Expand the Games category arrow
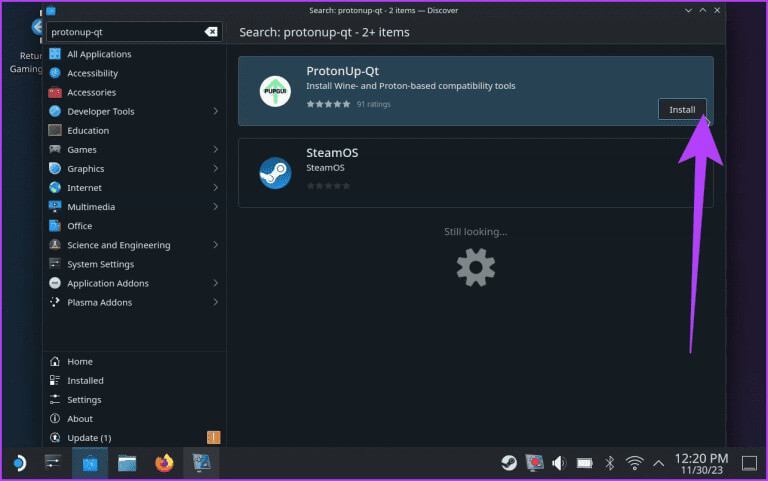The image size is (768, 481). point(216,149)
